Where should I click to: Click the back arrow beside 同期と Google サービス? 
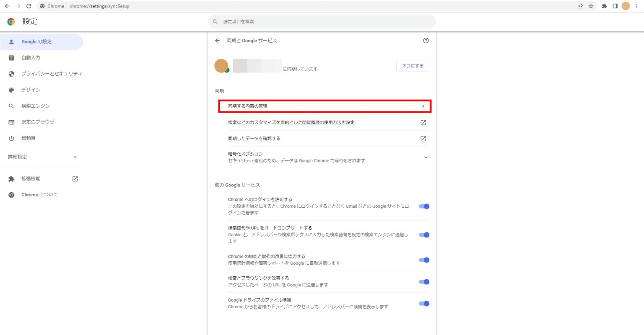(217, 41)
